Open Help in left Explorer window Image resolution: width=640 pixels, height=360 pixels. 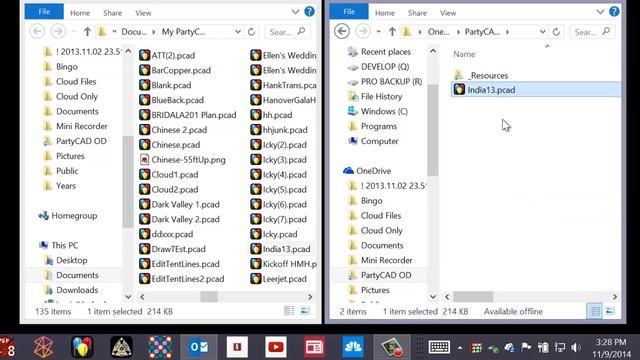(309, 12)
